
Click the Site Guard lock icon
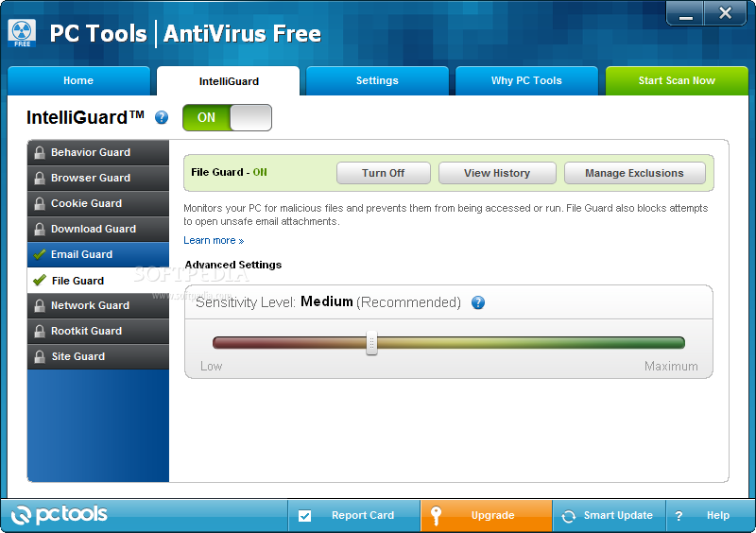(x=40, y=357)
